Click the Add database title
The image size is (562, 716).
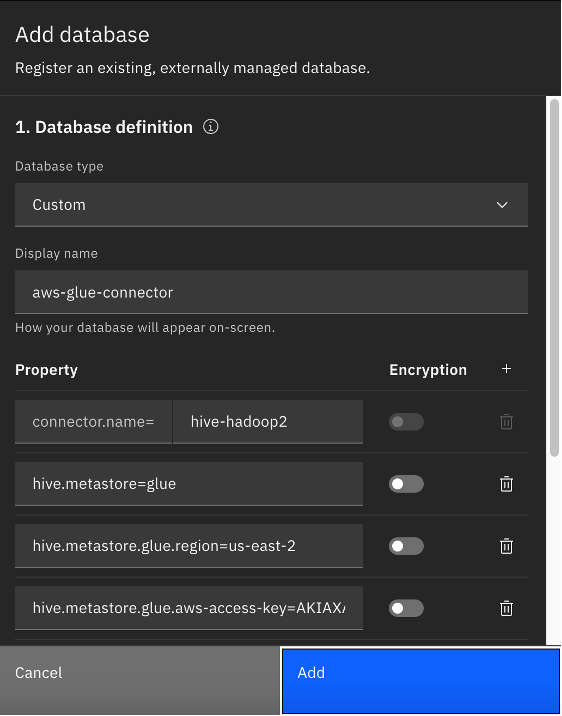[x=82, y=35]
